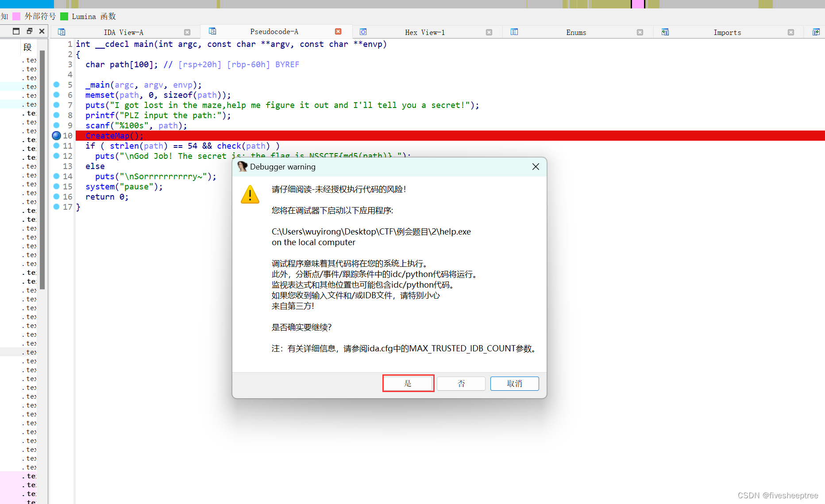Viewport: 825px width, 504px height.
Task: Click 是 to continue launching help.exe
Action: pos(408,383)
